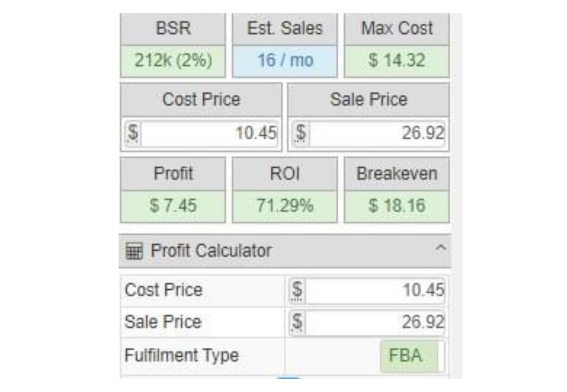Screen dimensions: 567x392
Task: Click the top Sale Price input field
Action: [376, 132]
